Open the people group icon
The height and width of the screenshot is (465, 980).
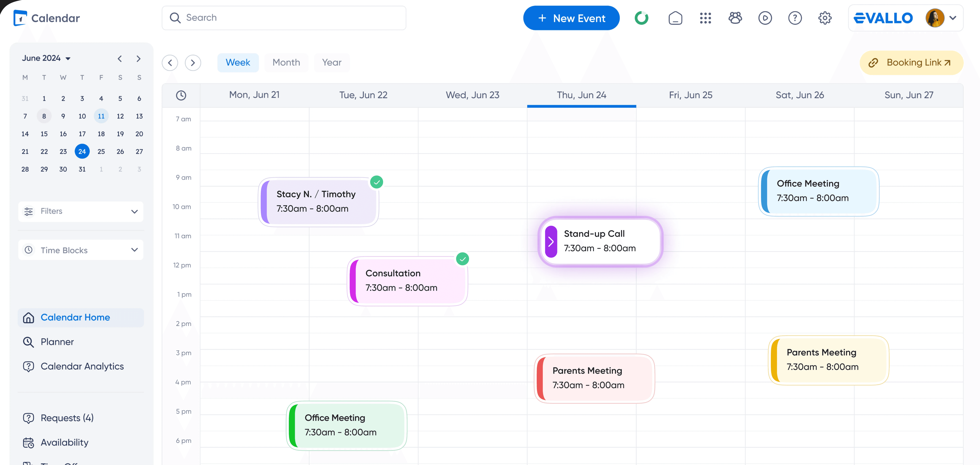pos(735,18)
